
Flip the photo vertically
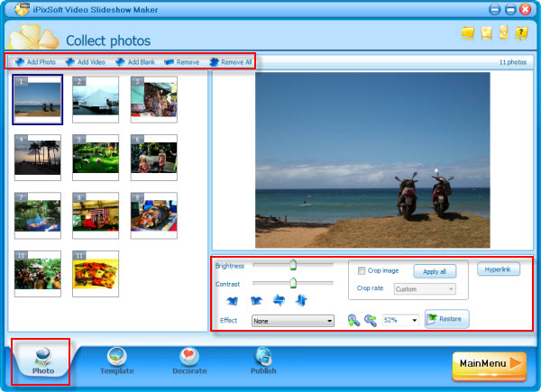[301, 300]
